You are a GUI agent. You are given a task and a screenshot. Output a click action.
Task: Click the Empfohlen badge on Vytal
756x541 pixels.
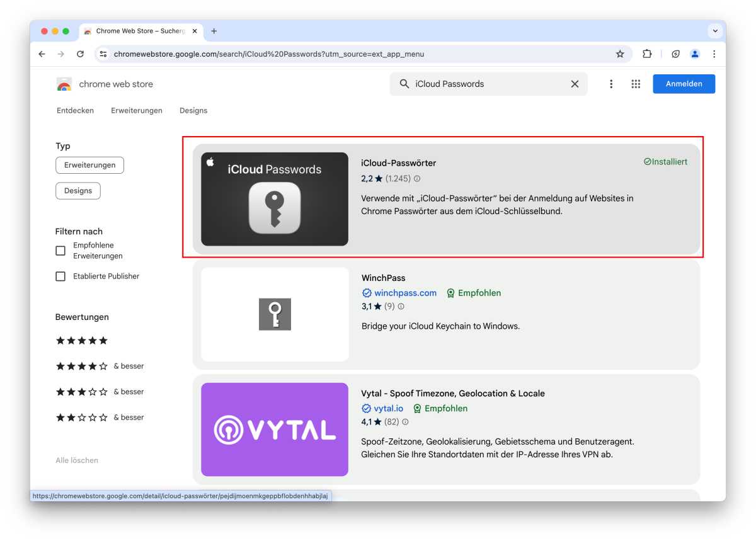[x=440, y=409]
